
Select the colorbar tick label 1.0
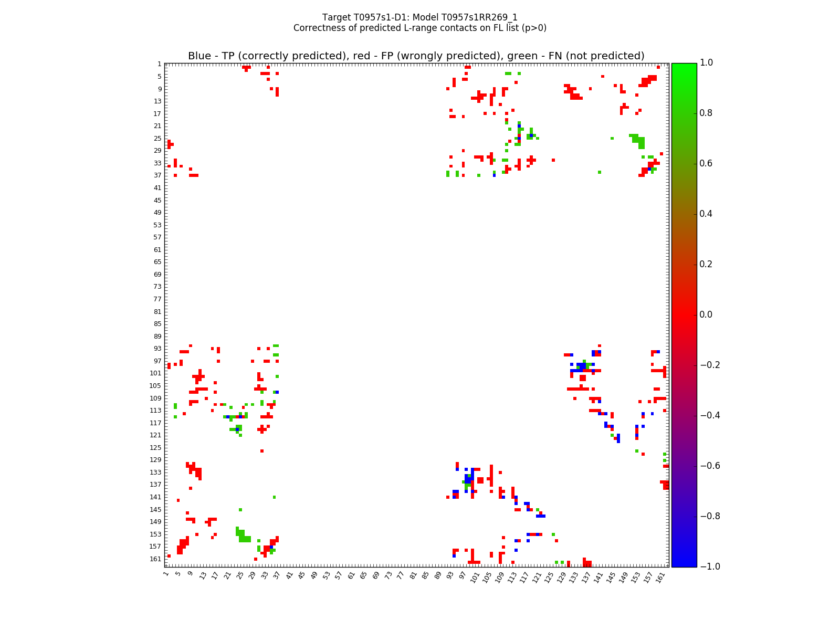pyautogui.click(x=706, y=62)
